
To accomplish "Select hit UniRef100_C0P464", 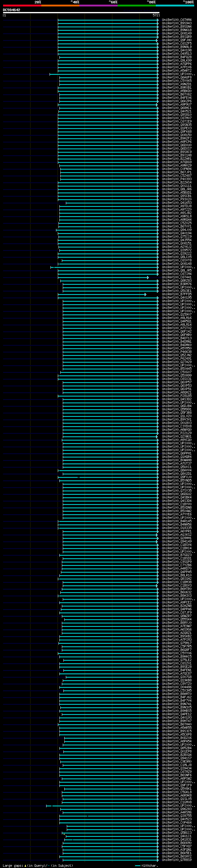I will [x=176, y=823].
